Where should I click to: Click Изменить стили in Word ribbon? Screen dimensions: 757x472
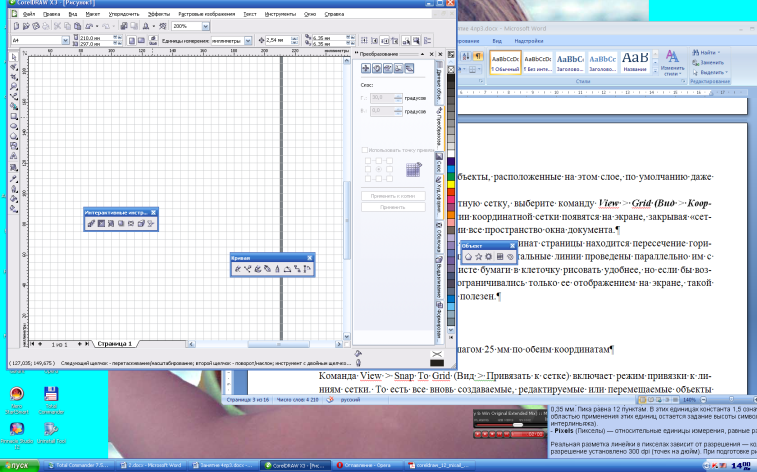pyautogui.click(x=672, y=63)
